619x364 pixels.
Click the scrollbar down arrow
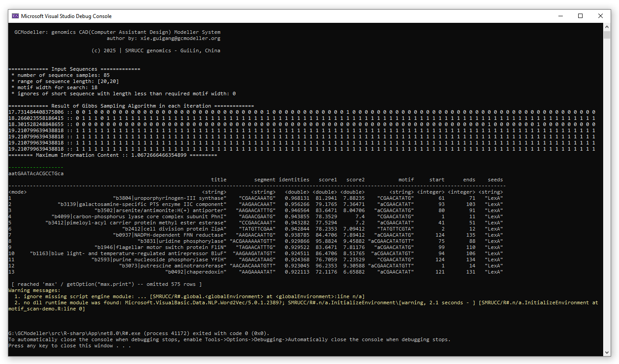pos(607,352)
